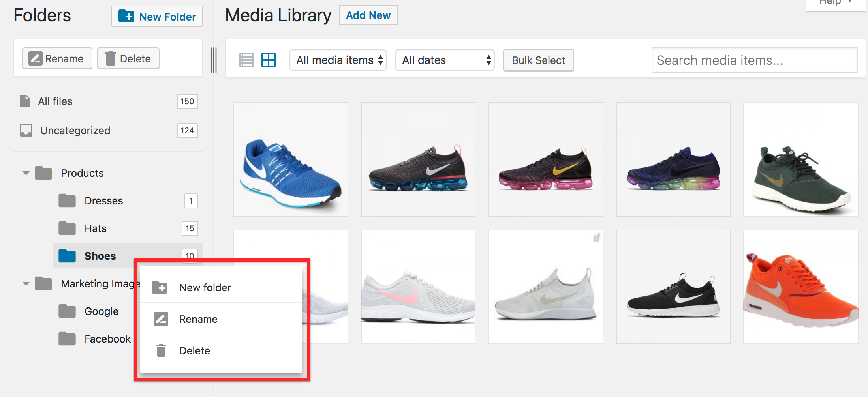The height and width of the screenshot is (397, 868).
Task: Select the blue Shoes folder icon
Action: click(67, 256)
